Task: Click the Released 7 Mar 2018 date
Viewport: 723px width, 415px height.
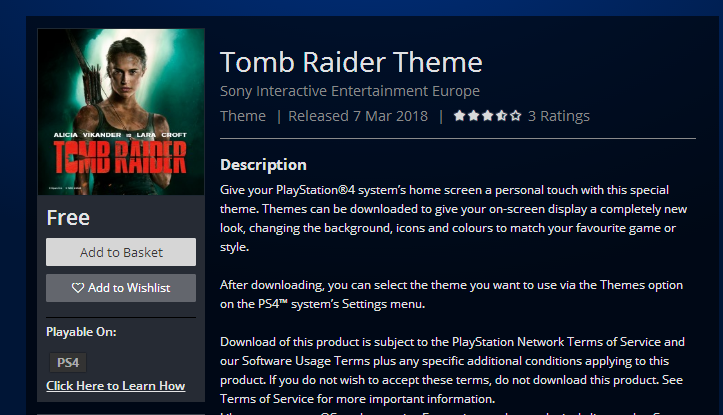Action: 358,116
